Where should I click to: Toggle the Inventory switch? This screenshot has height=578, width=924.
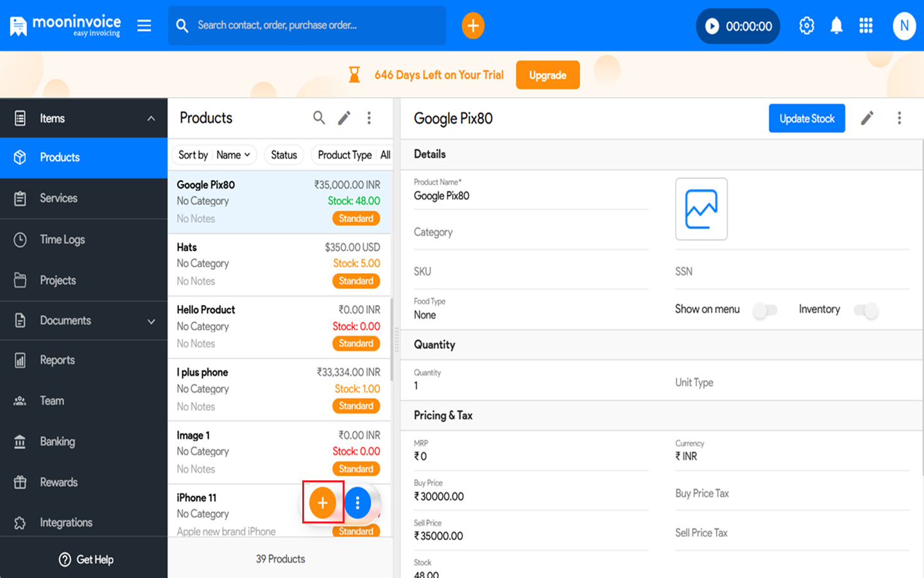(866, 311)
